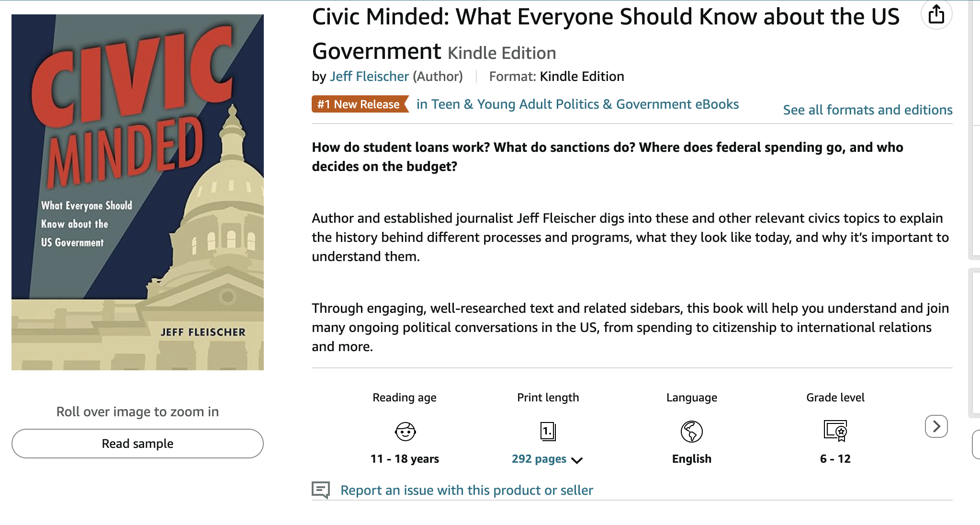Click the 11 - 18 years reading age value
980x525 pixels.
[405, 459]
